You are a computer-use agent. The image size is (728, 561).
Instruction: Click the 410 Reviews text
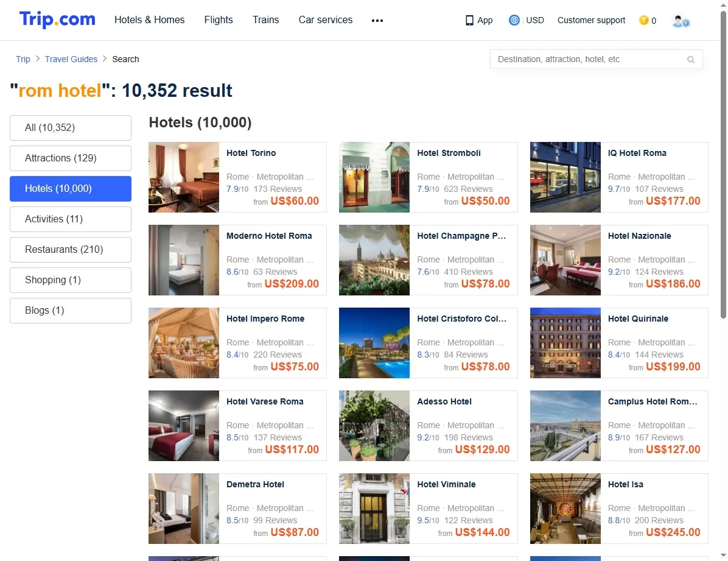(x=469, y=272)
